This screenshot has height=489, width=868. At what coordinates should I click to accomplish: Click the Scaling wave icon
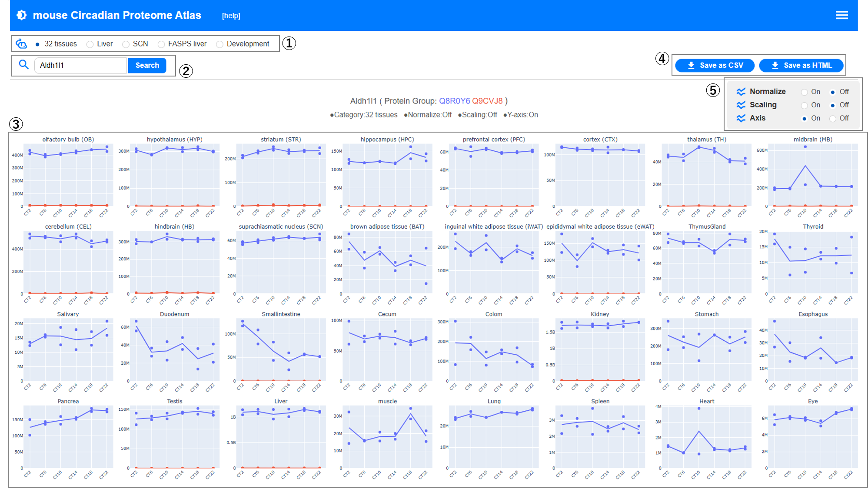pos(741,105)
